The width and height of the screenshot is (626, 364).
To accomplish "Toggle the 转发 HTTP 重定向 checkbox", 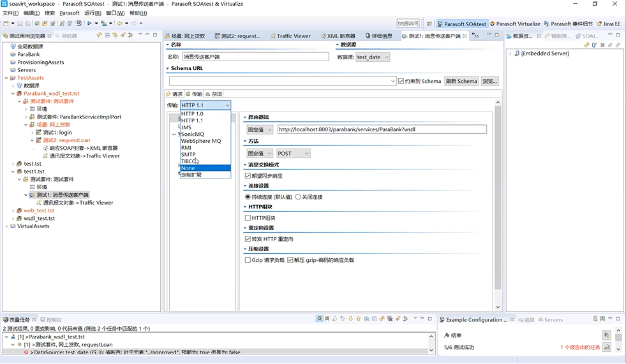I will [x=248, y=239].
